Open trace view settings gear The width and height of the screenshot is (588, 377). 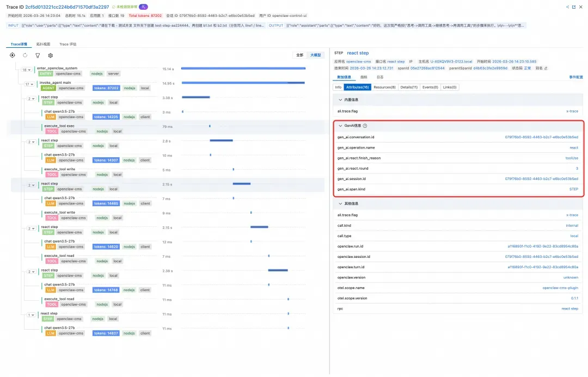pos(51,55)
